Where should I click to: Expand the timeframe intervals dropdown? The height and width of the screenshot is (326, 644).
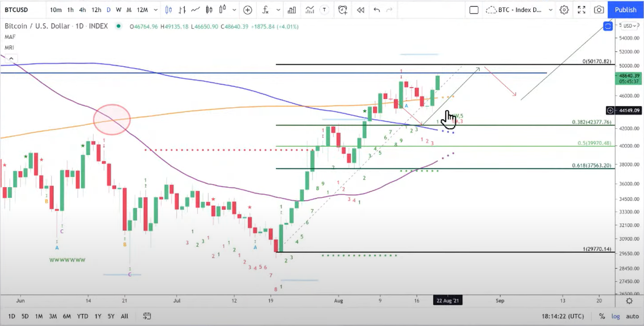click(x=155, y=10)
